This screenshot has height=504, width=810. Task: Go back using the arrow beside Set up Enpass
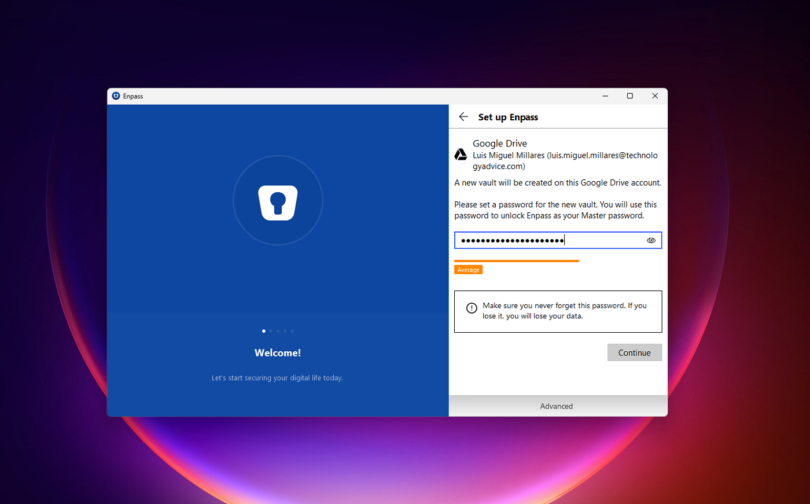click(463, 117)
